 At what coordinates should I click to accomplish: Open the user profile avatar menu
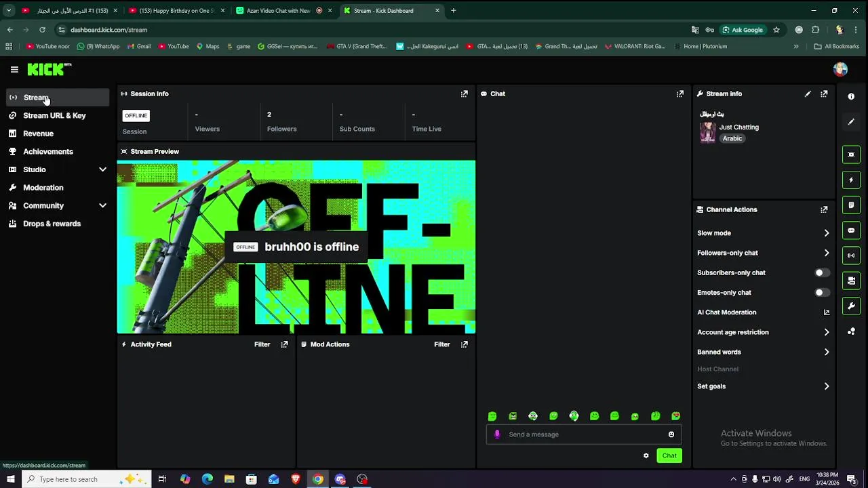(x=840, y=69)
